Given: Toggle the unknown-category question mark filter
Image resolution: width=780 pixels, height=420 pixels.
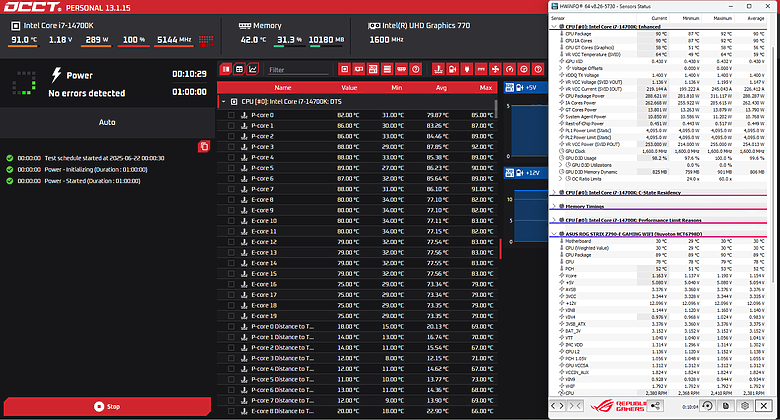Looking at the screenshot, I should pos(416,69).
